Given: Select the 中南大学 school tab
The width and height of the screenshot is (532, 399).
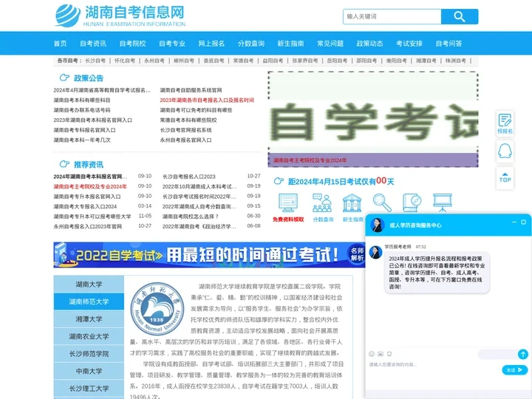Looking at the screenshot, I should click(x=89, y=371).
